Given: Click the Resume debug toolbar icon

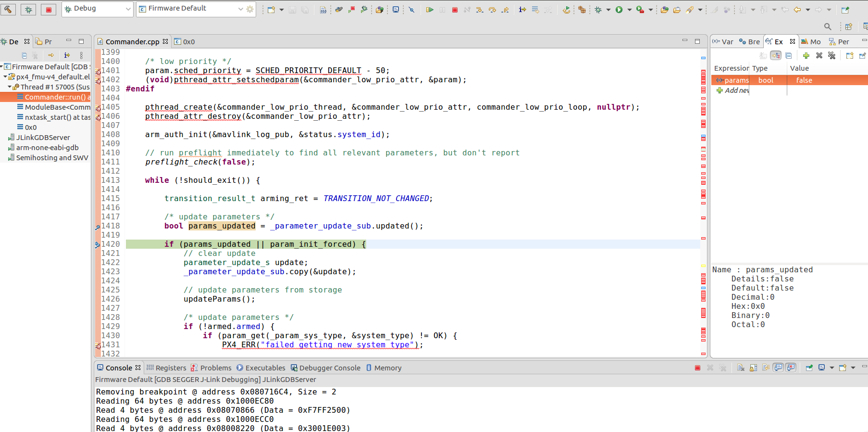Looking at the screenshot, I should coord(430,10).
